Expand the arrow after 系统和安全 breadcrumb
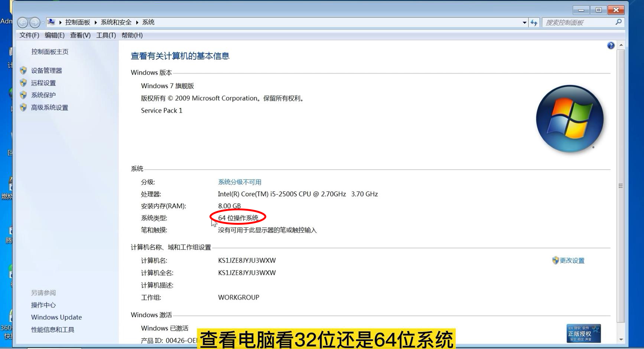The image size is (644, 349). pyautogui.click(x=137, y=23)
